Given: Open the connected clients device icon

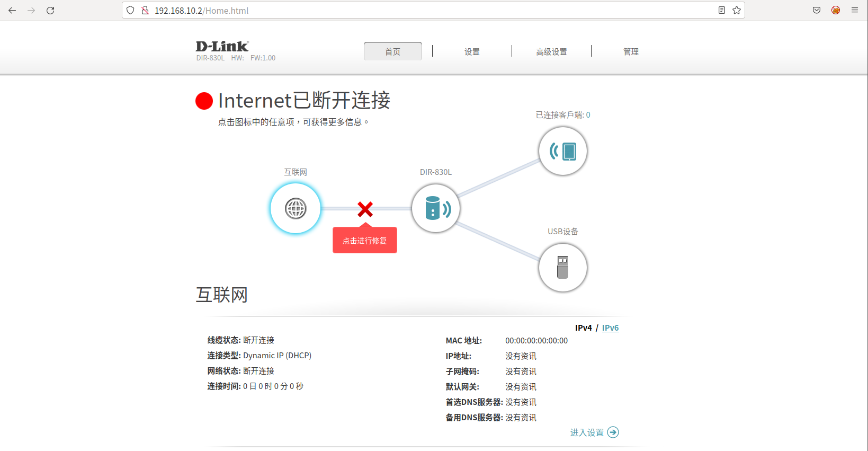Looking at the screenshot, I should (x=562, y=151).
